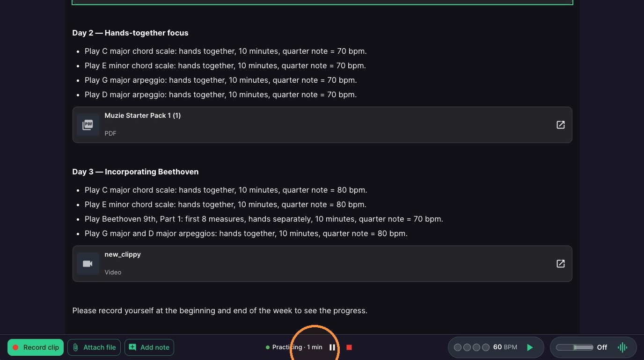Select the fourth metronome beat circle
This screenshot has height=360, width=644.
coord(486,347)
